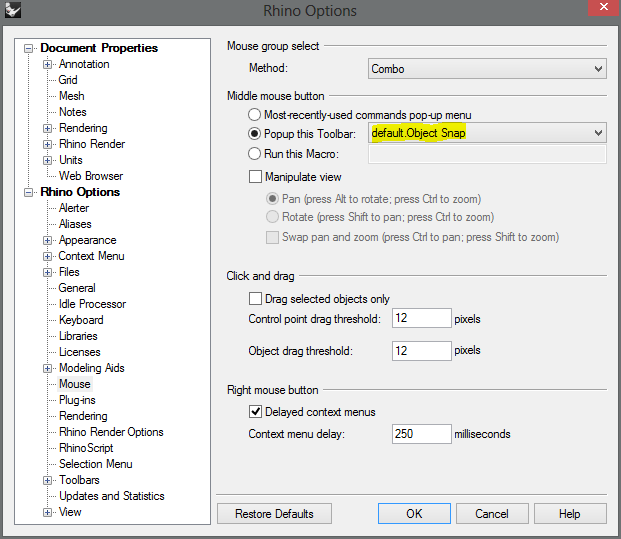The image size is (621, 539).
Task: Collapse the Rhino Options tree node
Action: pos(29,192)
